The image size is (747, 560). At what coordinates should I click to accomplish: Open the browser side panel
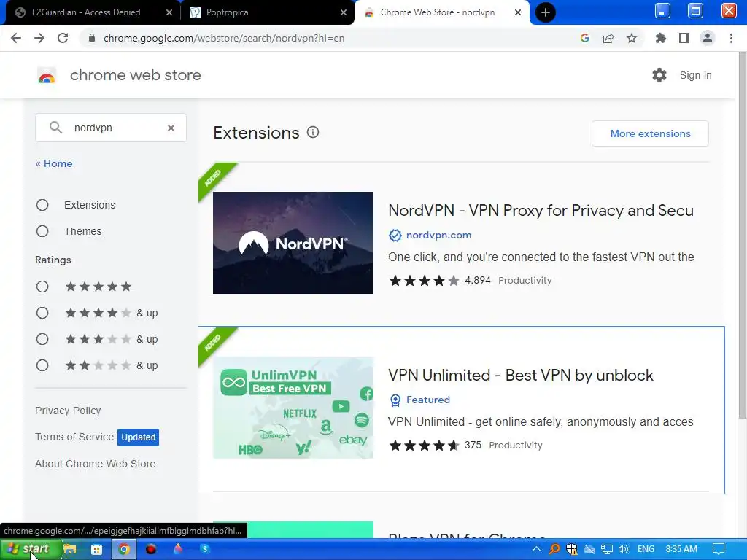coord(684,38)
